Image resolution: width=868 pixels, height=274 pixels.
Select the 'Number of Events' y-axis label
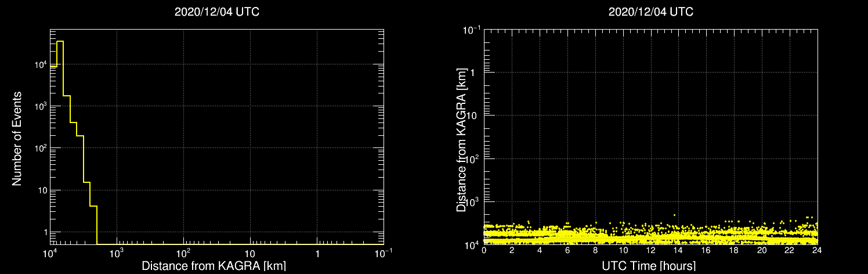coord(17,138)
